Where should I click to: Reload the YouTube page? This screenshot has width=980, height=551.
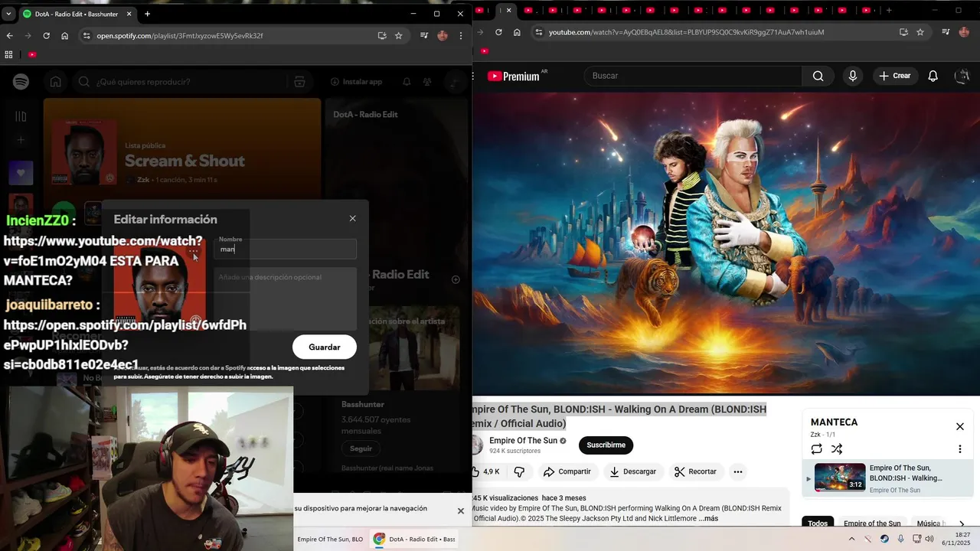point(498,32)
